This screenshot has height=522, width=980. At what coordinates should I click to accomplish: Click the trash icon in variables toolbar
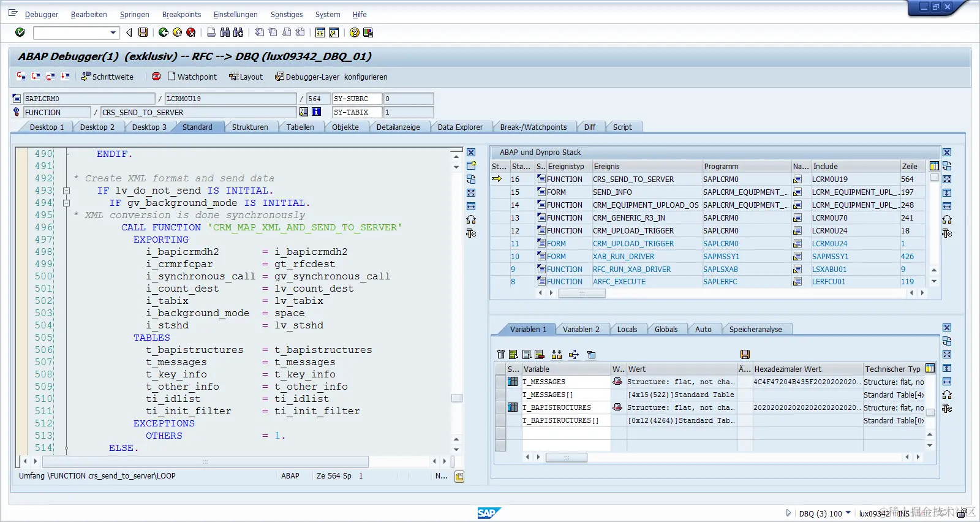(501, 354)
